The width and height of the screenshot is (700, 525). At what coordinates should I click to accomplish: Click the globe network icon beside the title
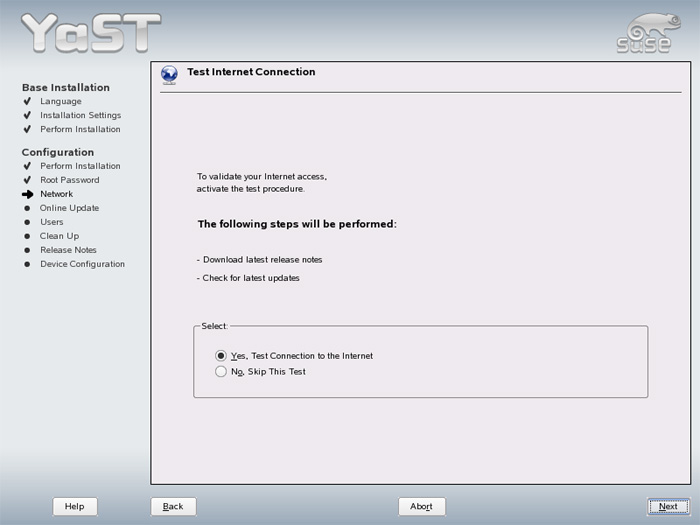169,75
